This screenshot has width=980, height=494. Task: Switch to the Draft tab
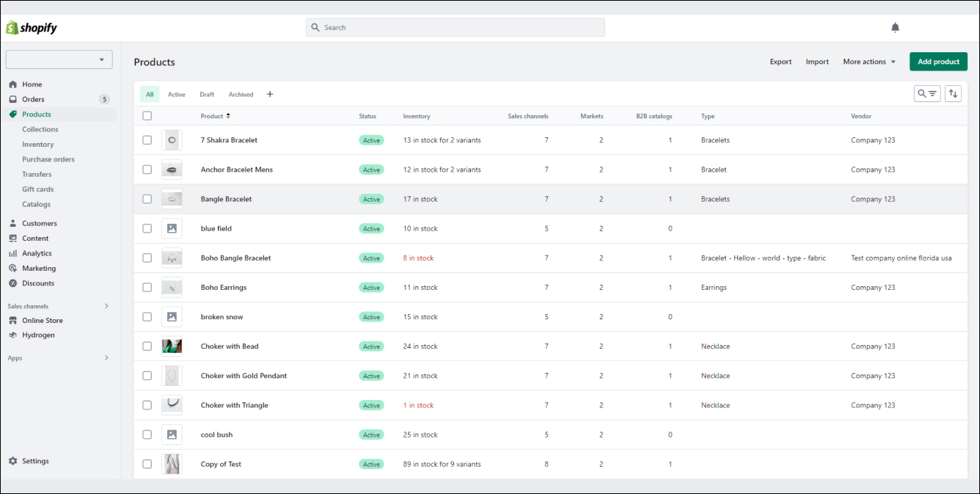[207, 94]
